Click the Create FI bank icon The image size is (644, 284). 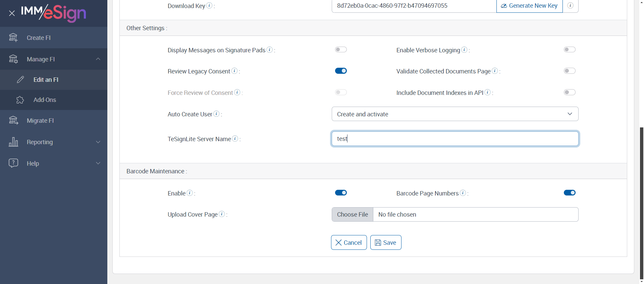pyautogui.click(x=13, y=38)
